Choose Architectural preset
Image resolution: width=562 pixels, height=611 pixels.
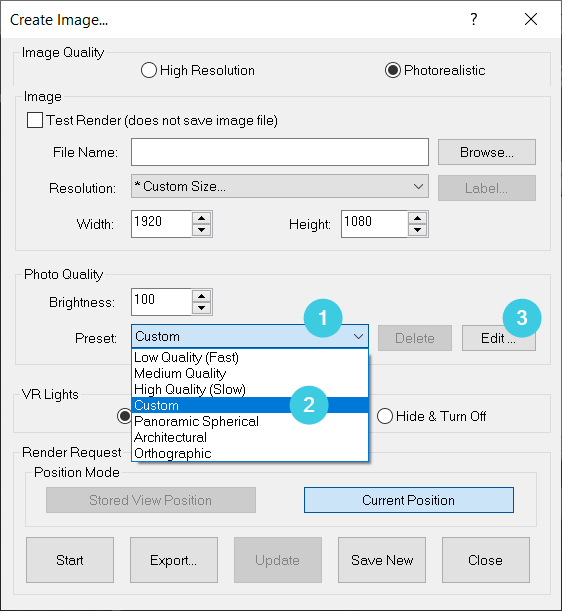250,437
